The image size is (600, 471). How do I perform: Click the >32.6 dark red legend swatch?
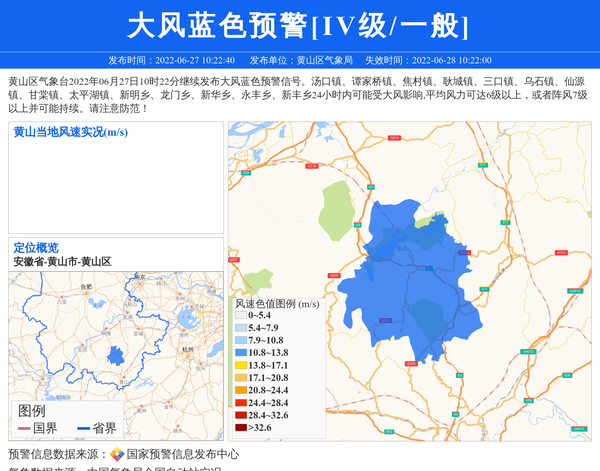(241, 427)
